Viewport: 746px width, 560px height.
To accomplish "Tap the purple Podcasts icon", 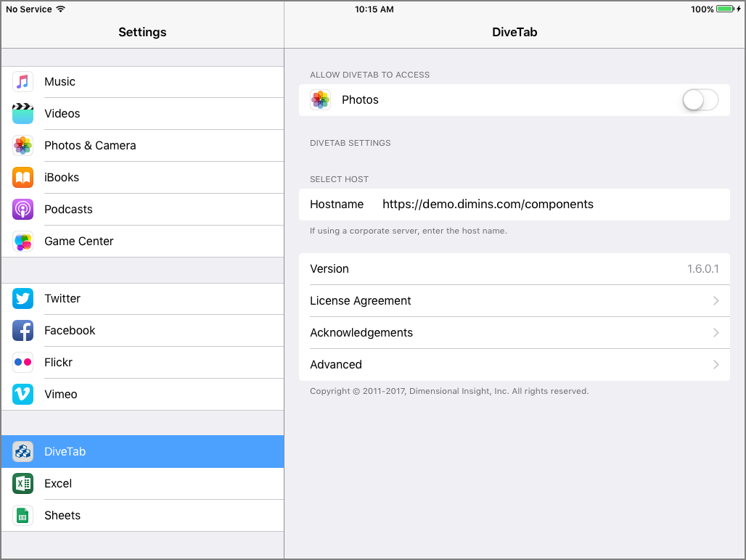I will (22, 209).
